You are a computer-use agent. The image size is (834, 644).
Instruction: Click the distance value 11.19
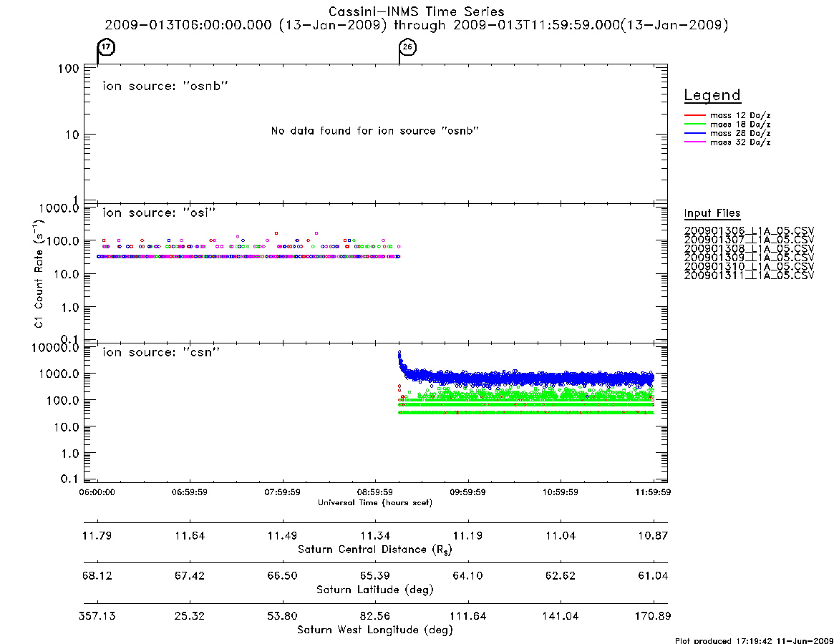(467, 535)
